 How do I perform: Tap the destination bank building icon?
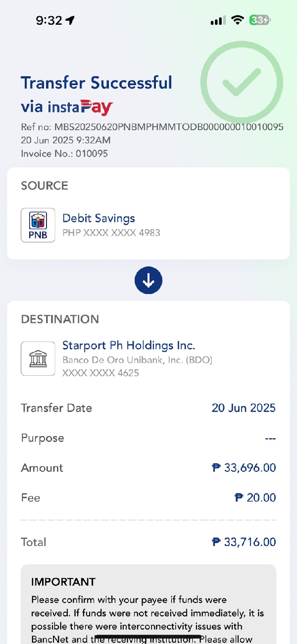[x=38, y=358]
